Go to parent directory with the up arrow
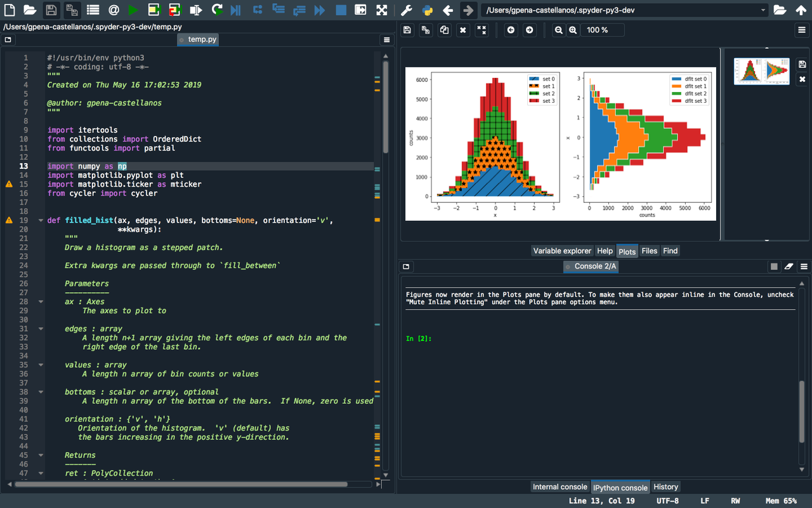Screen dimensions: 812x508 pos(801,10)
